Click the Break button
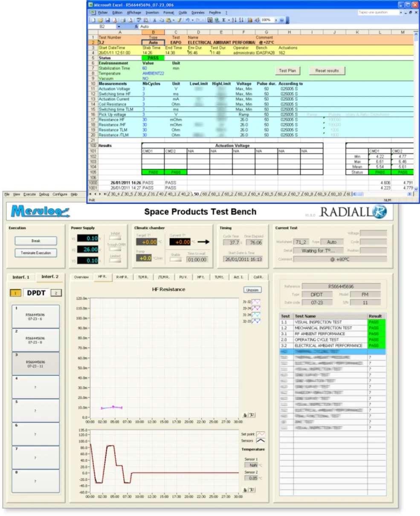Viewport: 420px width, 516px height. [36, 241]
